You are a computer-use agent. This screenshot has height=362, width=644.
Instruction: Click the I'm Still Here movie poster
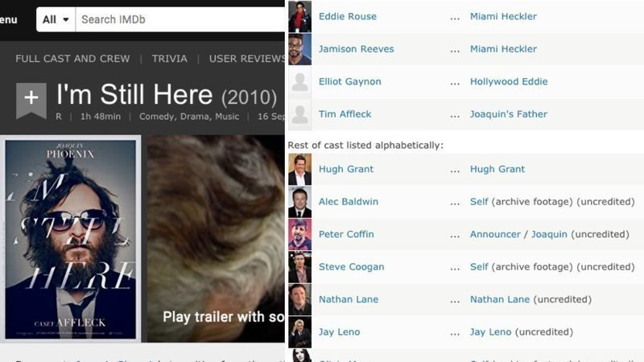click(x=70, y=239)
